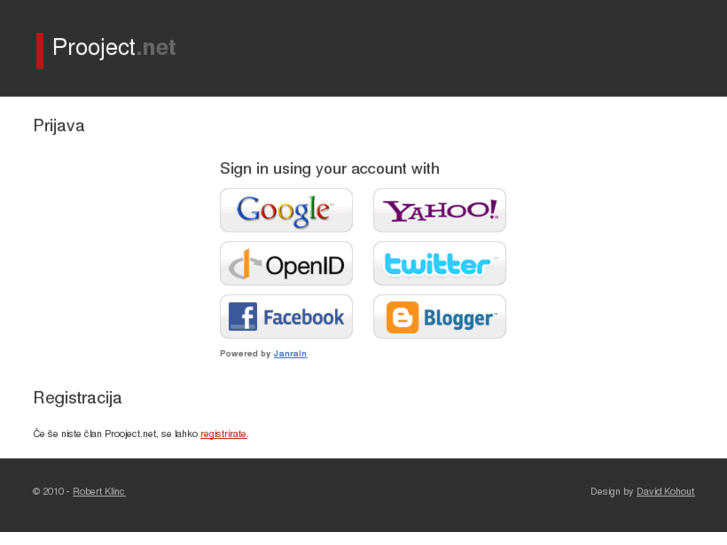Log in using the Twitter button
727x545 pixels.
tap(439, 263)
